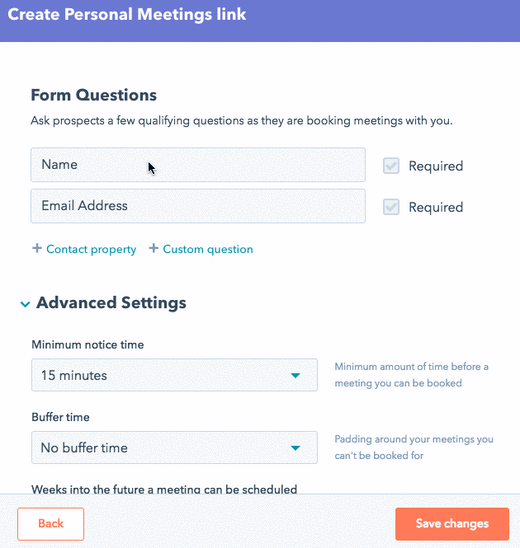Click the Required label next to Email Address
The image size is (520, 548).
pos(436,207)
